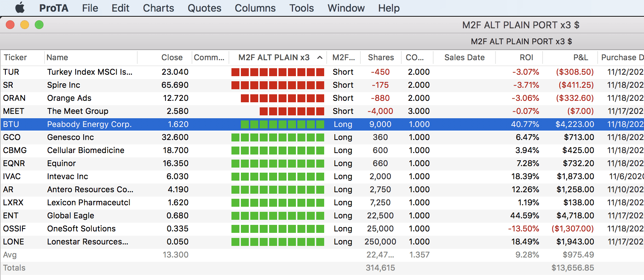
Task: Click MEET CO... value 3.000
Action: click(x=419, y=111)
